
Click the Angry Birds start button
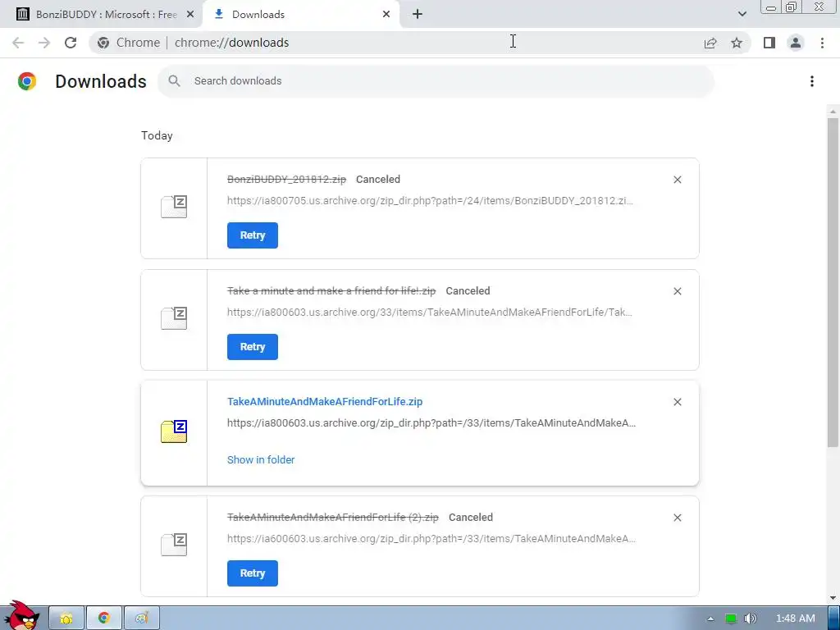click(x=21, y=616)
